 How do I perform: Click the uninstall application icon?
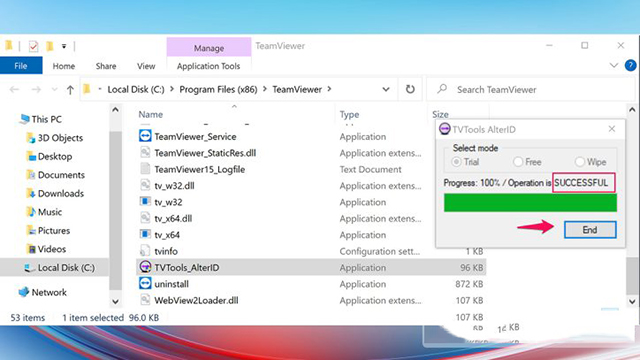pyautogui.click(x=145, y=283)
